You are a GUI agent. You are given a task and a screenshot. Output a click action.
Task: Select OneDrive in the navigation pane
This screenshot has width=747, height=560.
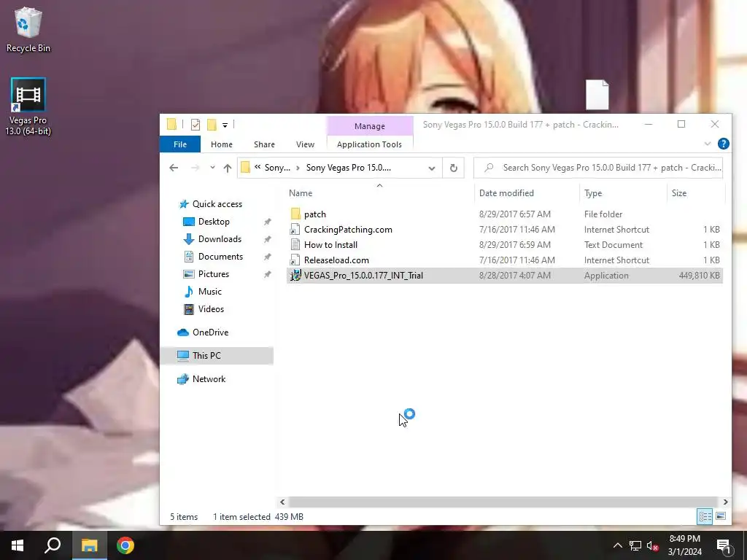pos(210,332)
